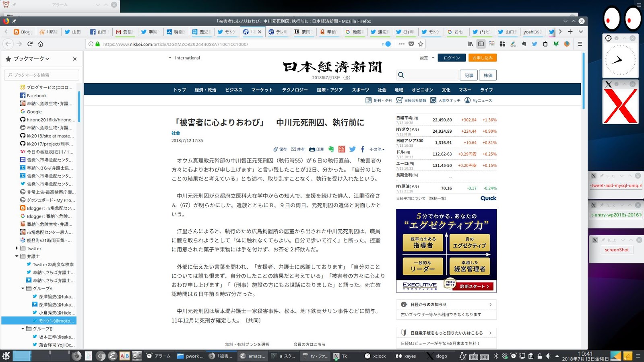This screenshot has height=362, width=644.
Task: Click the ログイン login button
Action: pyautogui.click(x=452, y=58)
